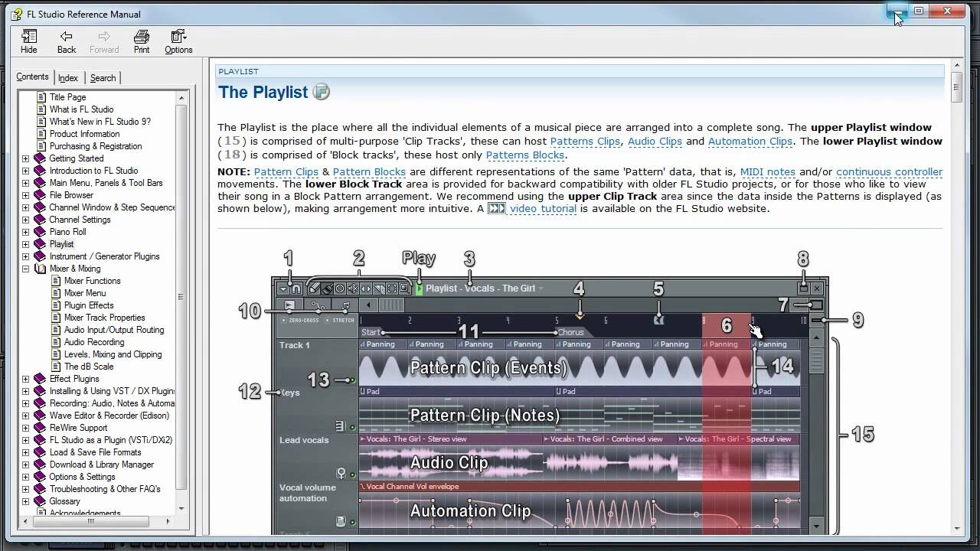Toggle the Track 1 mute switch in the diagram

352,380
